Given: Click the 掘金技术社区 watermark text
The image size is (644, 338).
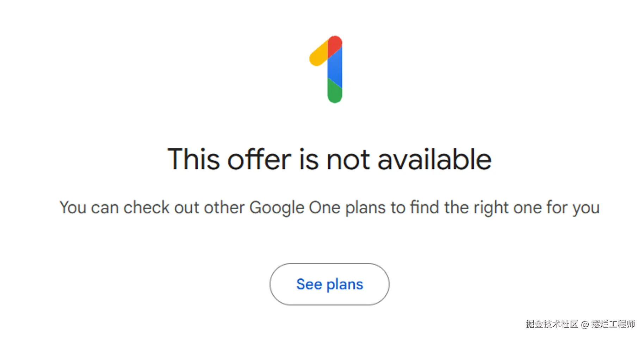Looking at the screenshot, I should coord(552,324).
